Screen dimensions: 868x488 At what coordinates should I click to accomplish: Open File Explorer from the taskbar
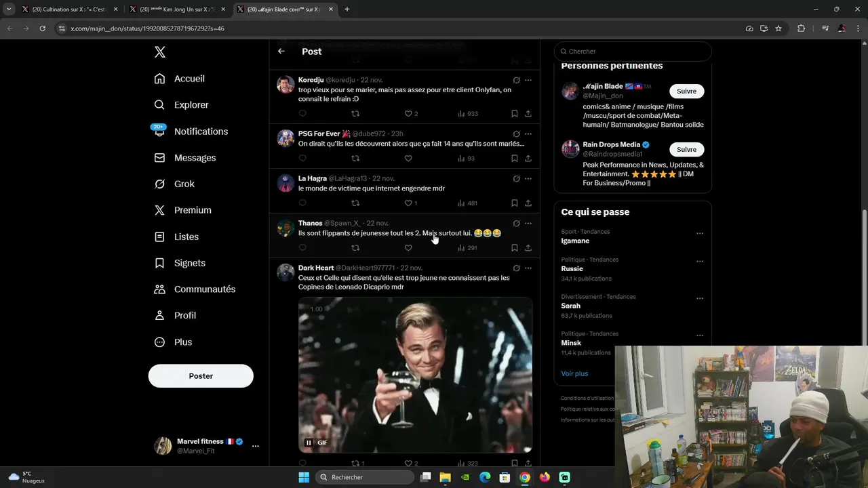(x=446, y=477)
